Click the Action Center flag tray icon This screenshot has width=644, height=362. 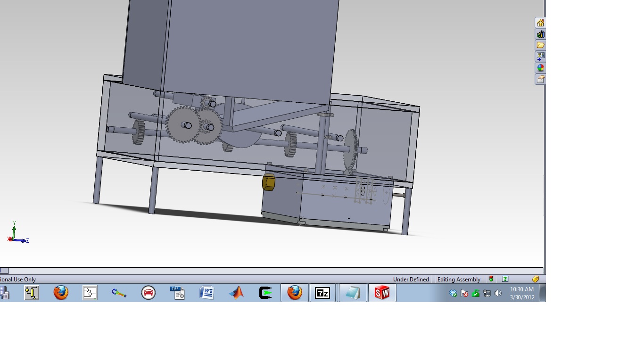coord(464,293)
